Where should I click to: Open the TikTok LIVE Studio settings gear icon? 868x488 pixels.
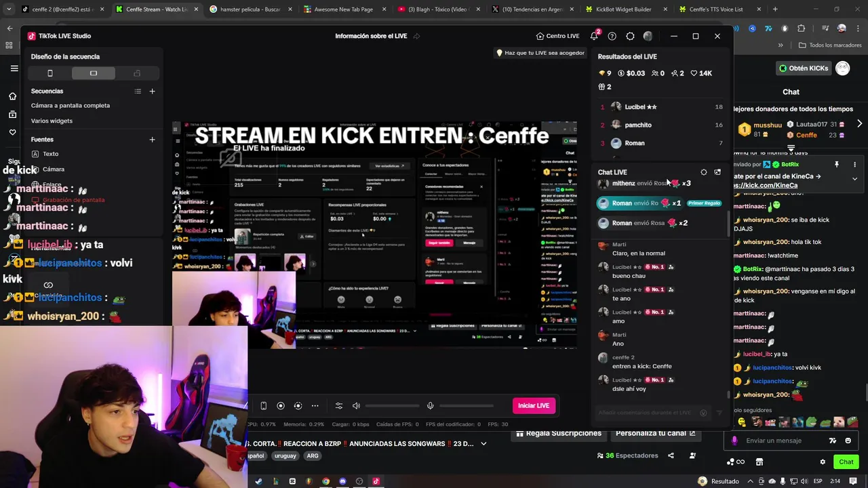coord(630,36)
